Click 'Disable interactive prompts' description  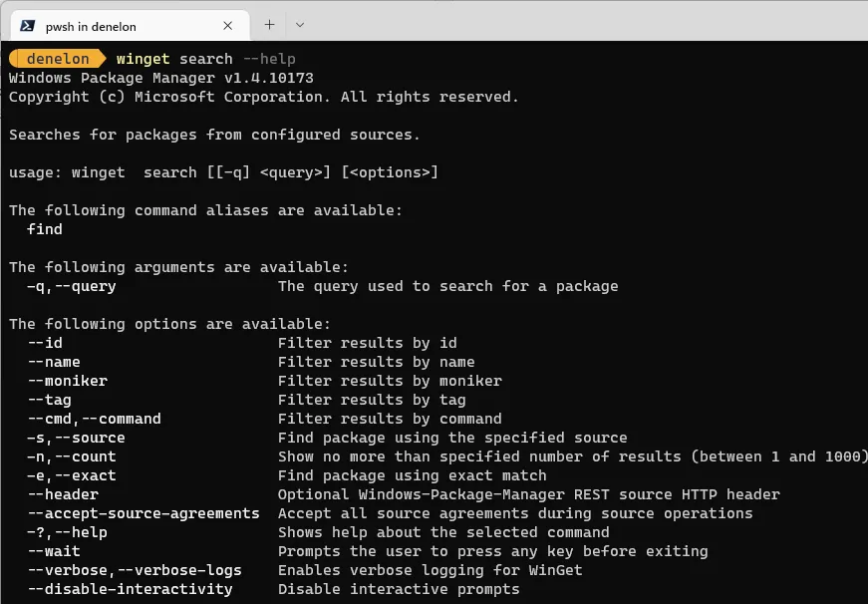[x=399, y=589]
